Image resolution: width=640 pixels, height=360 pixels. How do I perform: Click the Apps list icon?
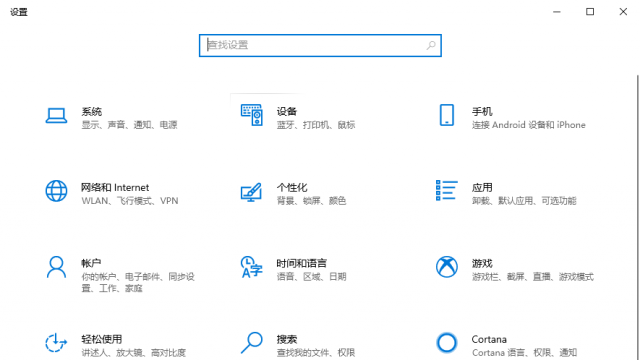tap(447, 190)
